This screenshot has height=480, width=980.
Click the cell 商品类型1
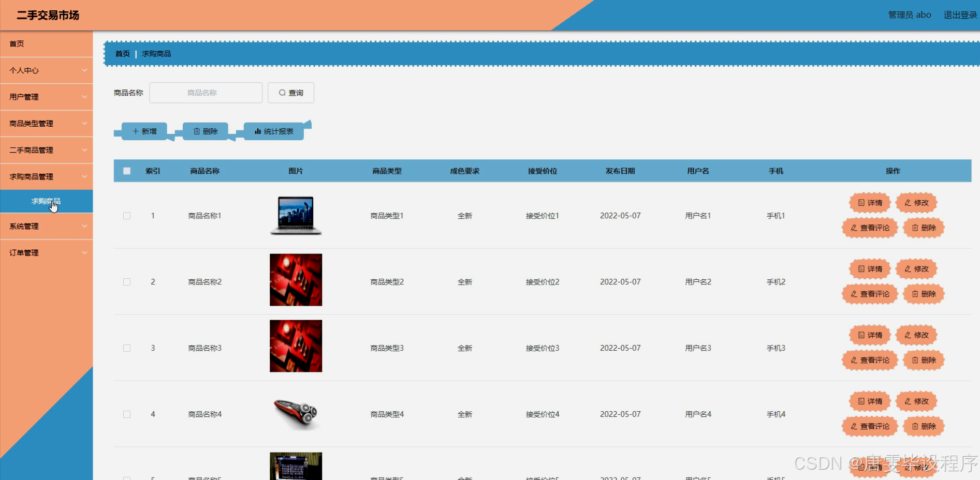(x=387, y=216)
